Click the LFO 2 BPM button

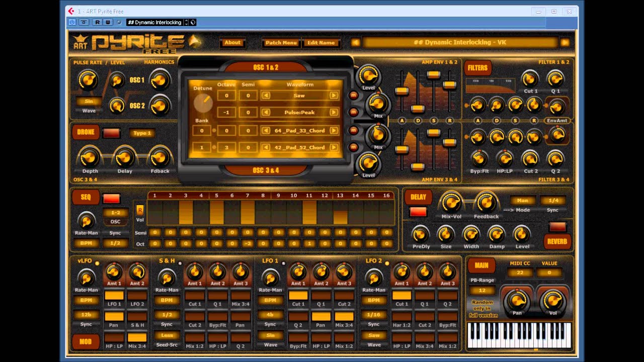[x=374, y=300]
